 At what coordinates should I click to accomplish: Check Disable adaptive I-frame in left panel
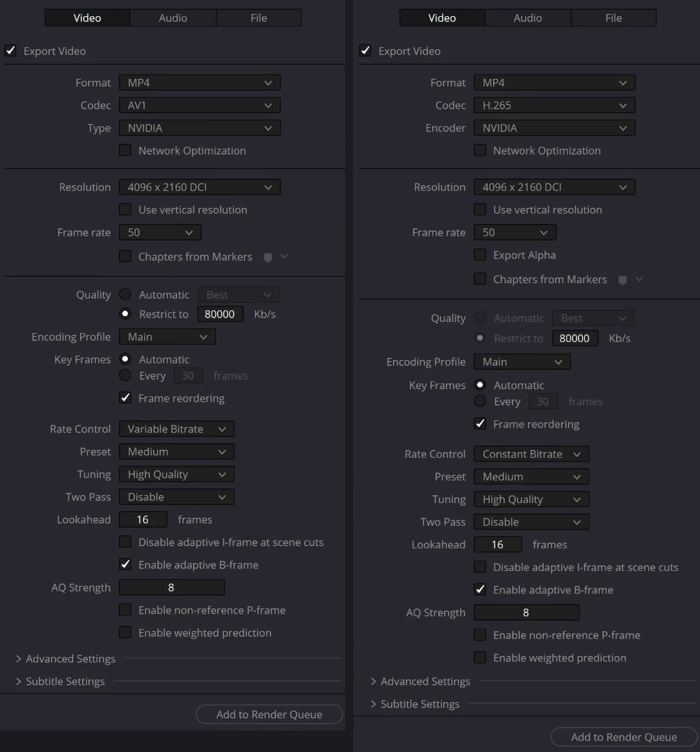click(x=125, y=541)
